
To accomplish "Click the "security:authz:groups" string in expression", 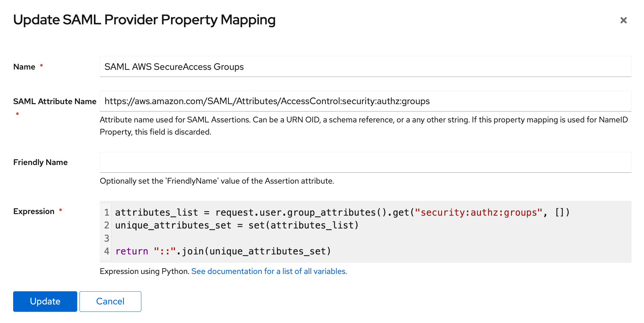I will pos(479,212).
